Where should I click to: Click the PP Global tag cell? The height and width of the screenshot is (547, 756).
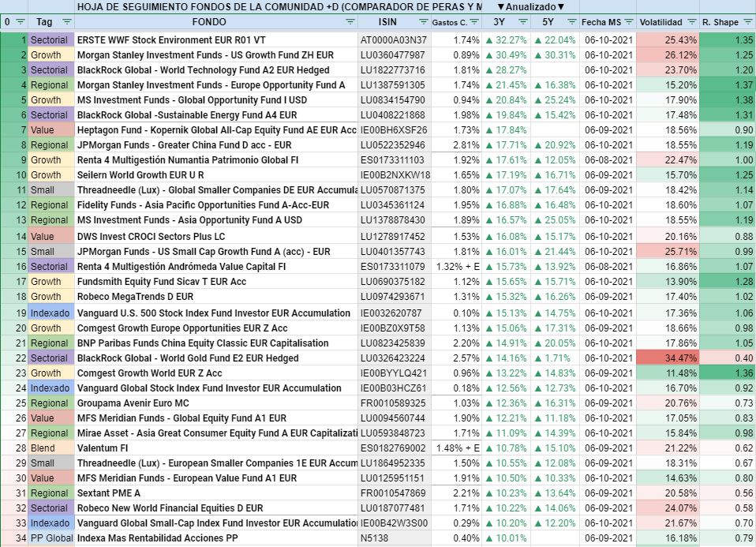click(51, 538)
